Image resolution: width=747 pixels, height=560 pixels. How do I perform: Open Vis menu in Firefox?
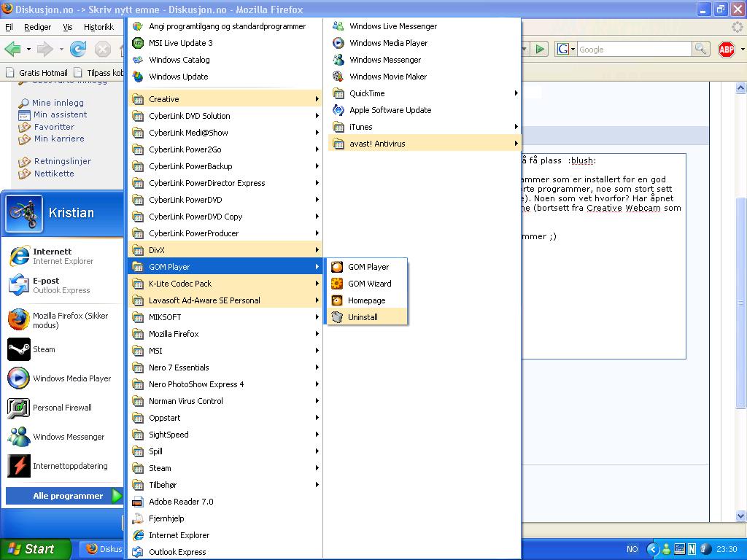pos(68,27)
